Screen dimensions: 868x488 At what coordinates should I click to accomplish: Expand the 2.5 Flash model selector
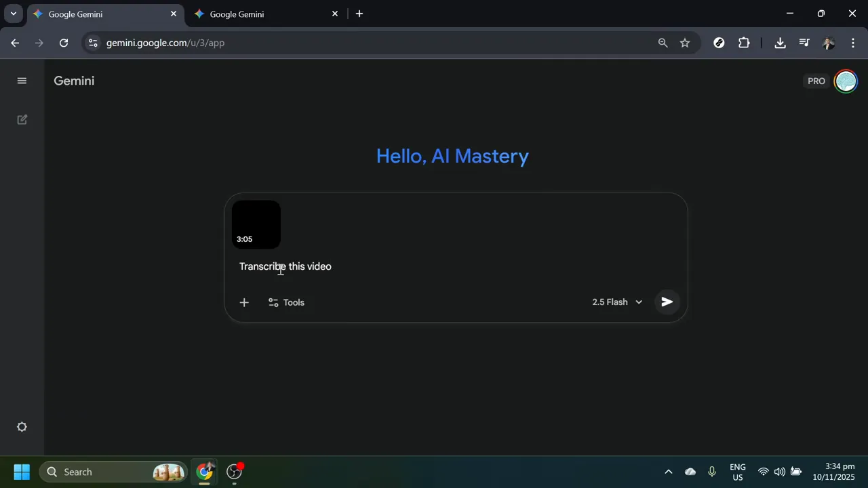pos(617,302)
